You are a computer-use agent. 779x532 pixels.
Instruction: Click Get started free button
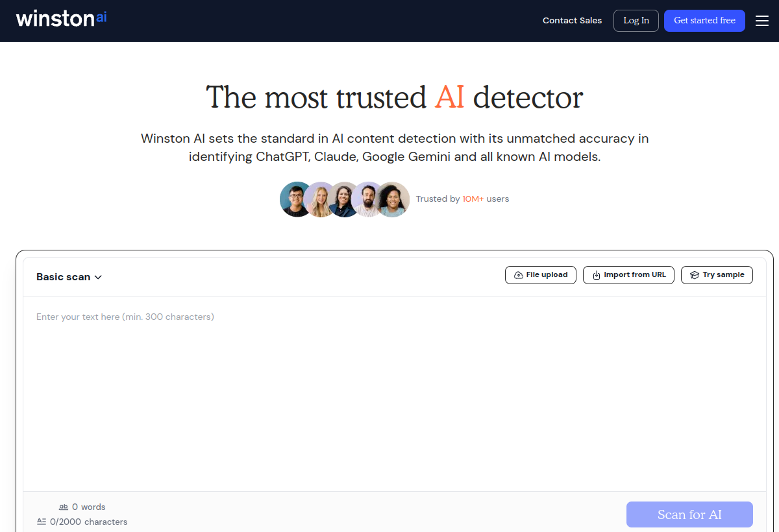[704, 21]
